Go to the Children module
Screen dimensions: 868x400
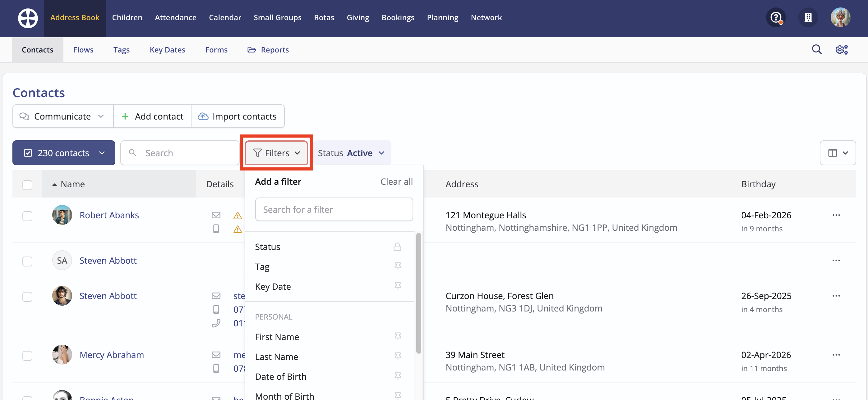point(127,17)
